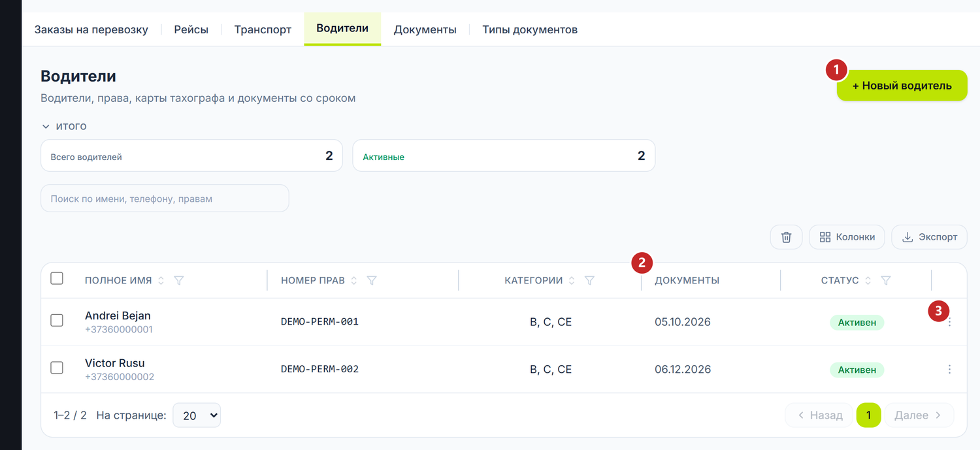Switch to Документы tab
The image size is (980, 450).
425,29
